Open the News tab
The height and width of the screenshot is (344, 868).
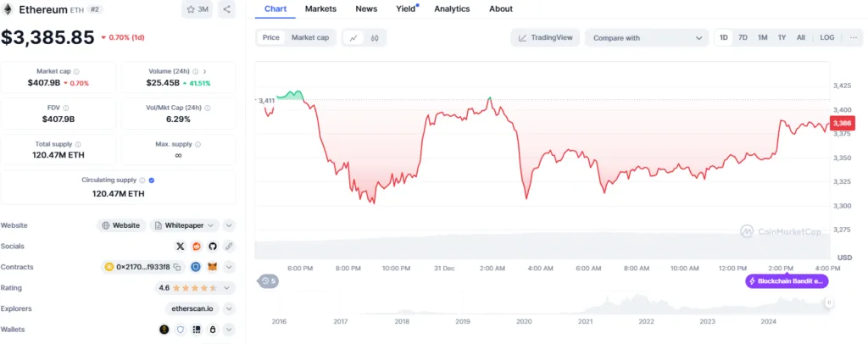(x=366, y=8)
